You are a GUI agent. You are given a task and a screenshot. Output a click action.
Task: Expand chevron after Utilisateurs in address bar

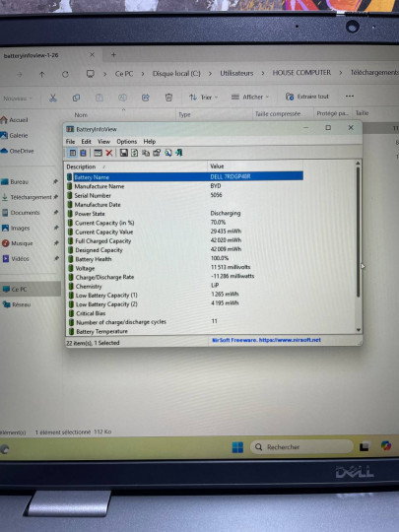pos(263,73)
